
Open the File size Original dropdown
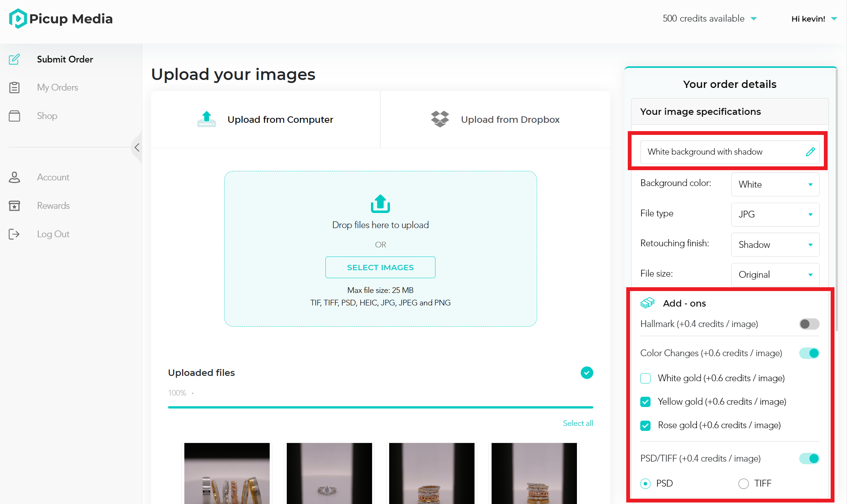pyautogui.click(x=775, y=275)
